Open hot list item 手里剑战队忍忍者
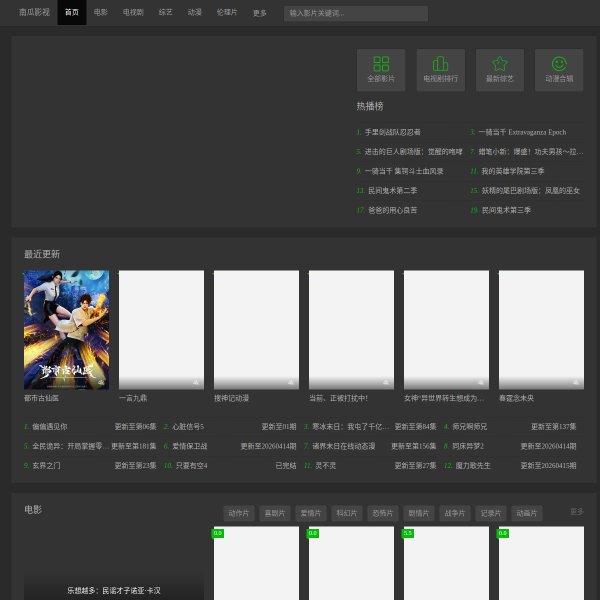 pyautogui.click(x=392, y=132)
